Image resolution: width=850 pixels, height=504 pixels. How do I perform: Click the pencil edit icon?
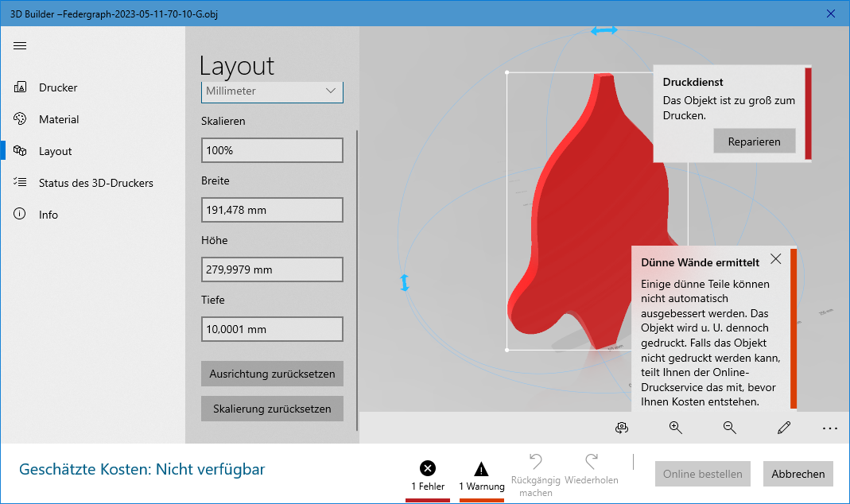(x=784, y=428)
